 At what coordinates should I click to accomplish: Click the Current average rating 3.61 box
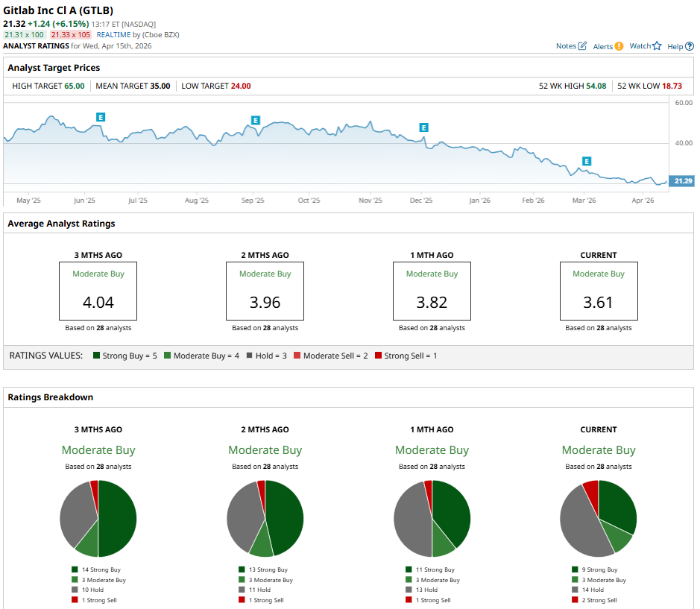[x=599, y=291]
